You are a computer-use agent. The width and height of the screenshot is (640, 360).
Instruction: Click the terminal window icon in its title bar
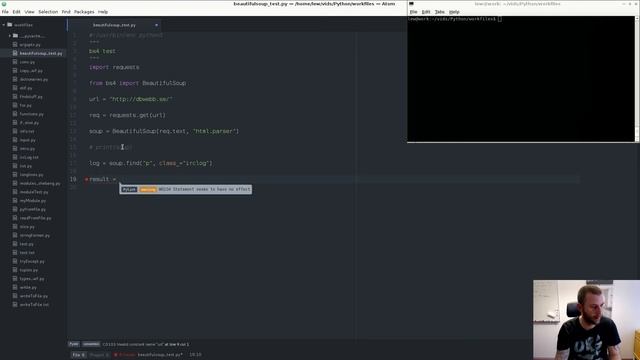411,4
